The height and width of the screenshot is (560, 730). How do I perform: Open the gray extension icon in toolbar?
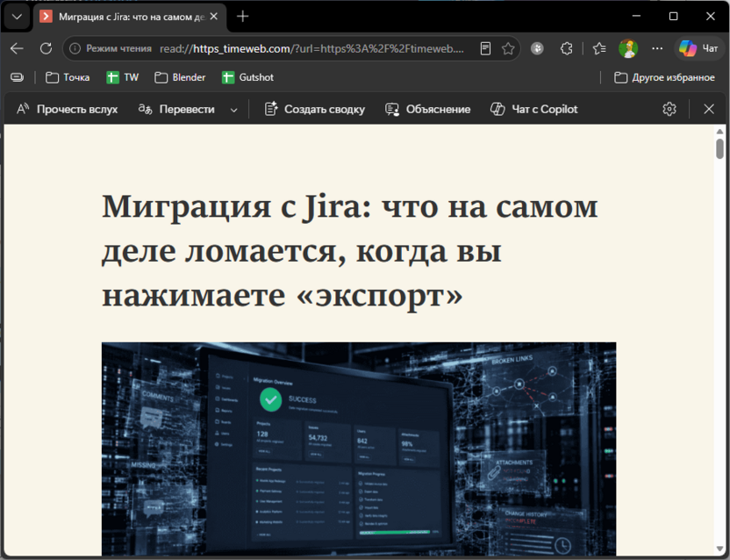[537, 48]
